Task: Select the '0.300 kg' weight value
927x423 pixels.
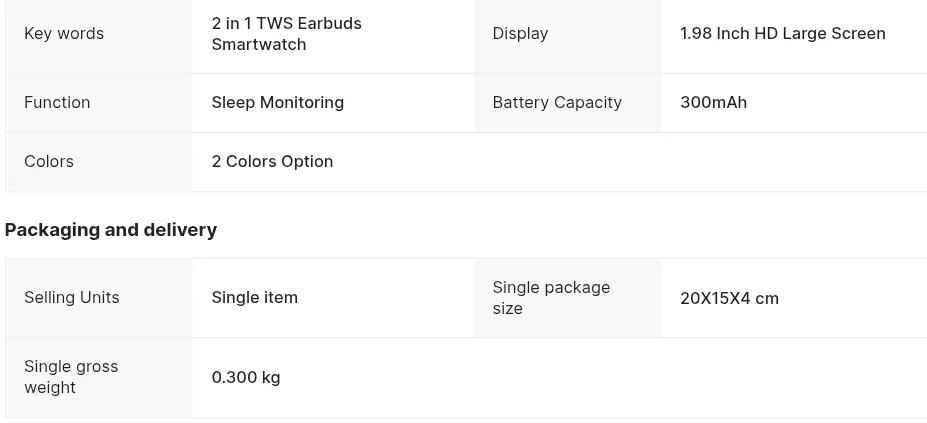Action: click(245, 377)
